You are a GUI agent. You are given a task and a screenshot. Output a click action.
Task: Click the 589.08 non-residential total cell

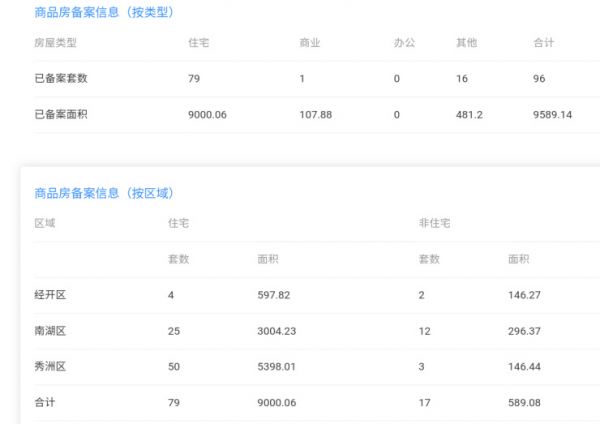(524, 403)
